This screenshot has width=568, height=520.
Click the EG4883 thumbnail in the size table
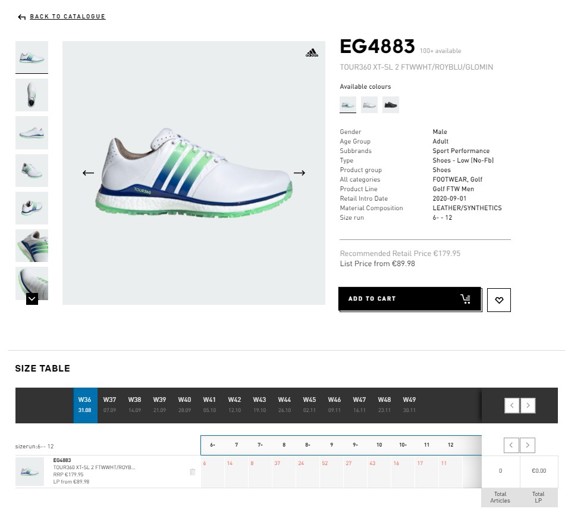point(30,471)
